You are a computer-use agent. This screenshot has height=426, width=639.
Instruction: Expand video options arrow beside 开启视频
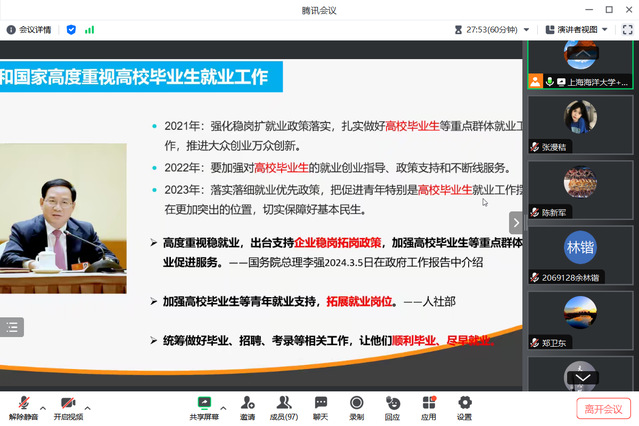(x=87, y=407)
